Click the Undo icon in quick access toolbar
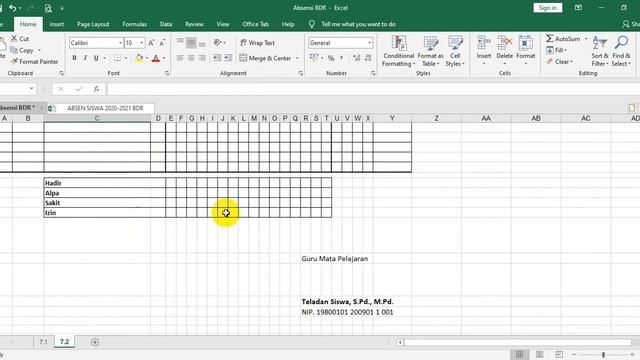Viewport: 640px width, 360px height. pos(13,8)
